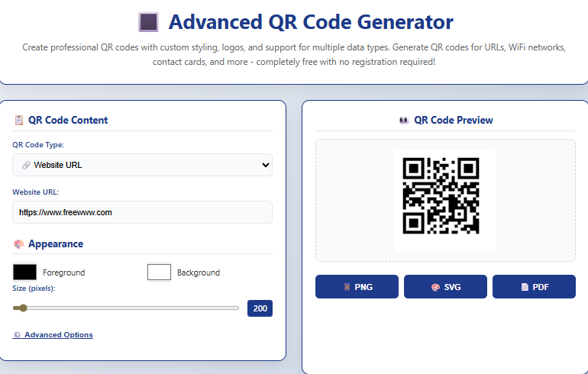Click the eyes icon beside QR Code Preview

click(x=404, y=120)
